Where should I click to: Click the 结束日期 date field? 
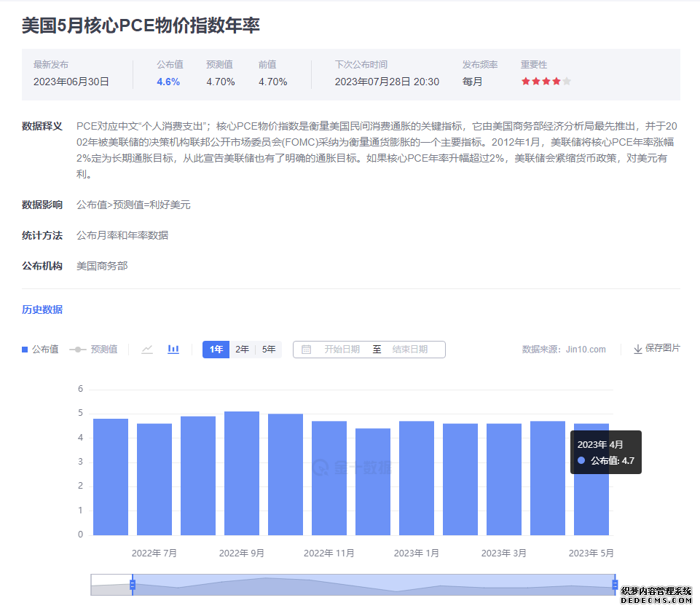pos(410,350)
